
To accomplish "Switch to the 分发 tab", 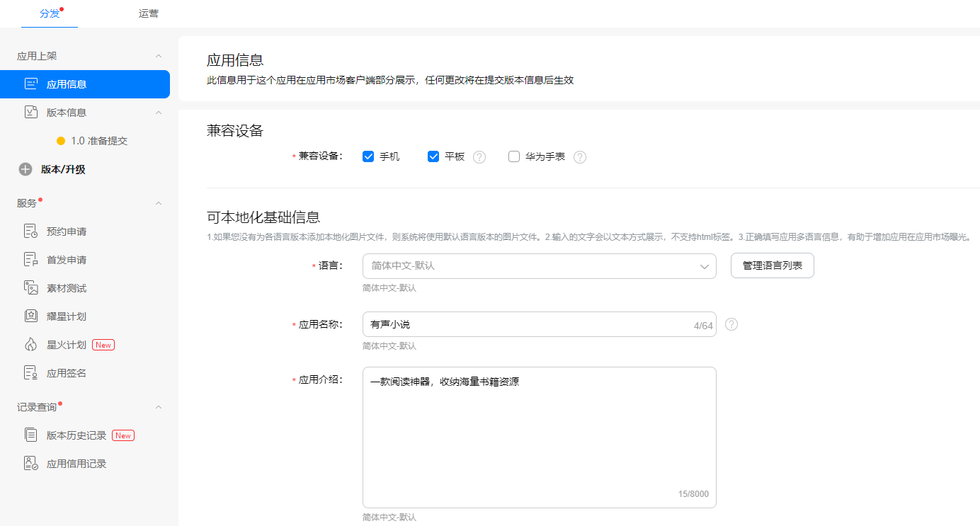I will pos(50,13).
